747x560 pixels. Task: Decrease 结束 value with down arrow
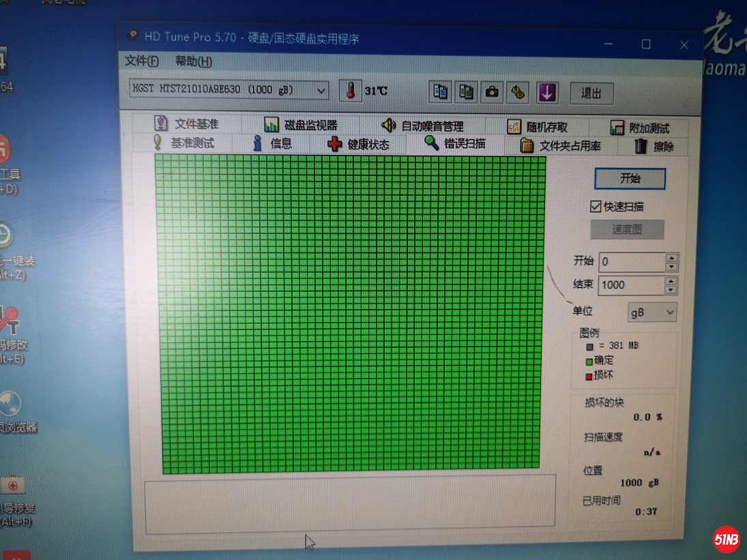click(671, 290)
